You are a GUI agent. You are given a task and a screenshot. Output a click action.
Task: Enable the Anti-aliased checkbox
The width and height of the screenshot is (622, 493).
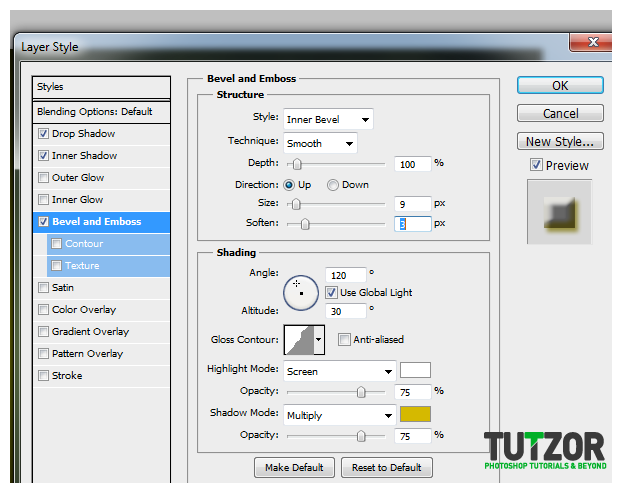[344, 340]
